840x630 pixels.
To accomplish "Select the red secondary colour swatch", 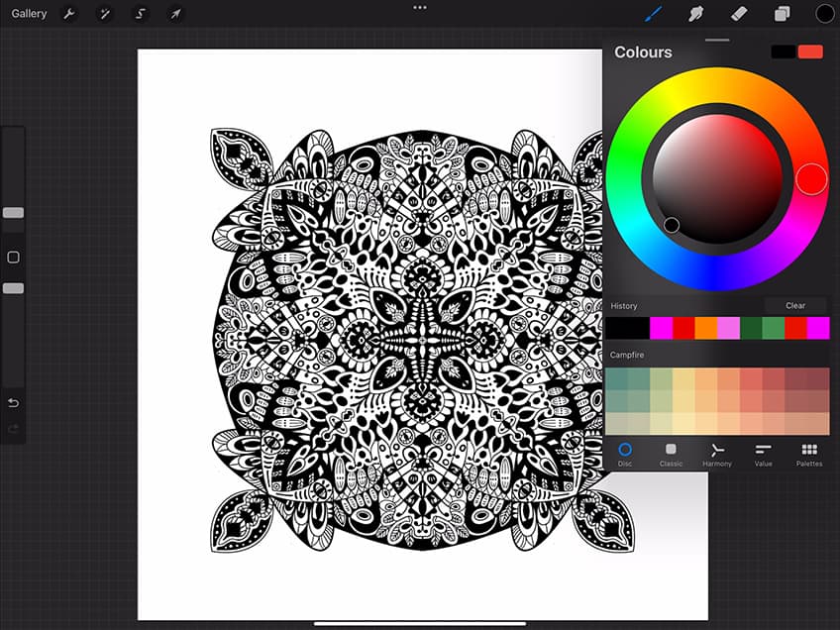I will coord(810,52).
